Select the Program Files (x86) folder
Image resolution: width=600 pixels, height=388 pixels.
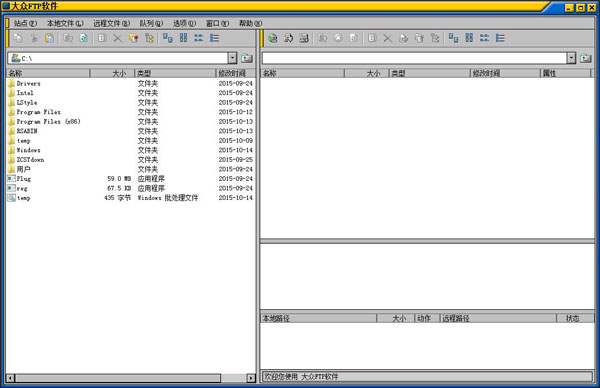tap(130, 122)
